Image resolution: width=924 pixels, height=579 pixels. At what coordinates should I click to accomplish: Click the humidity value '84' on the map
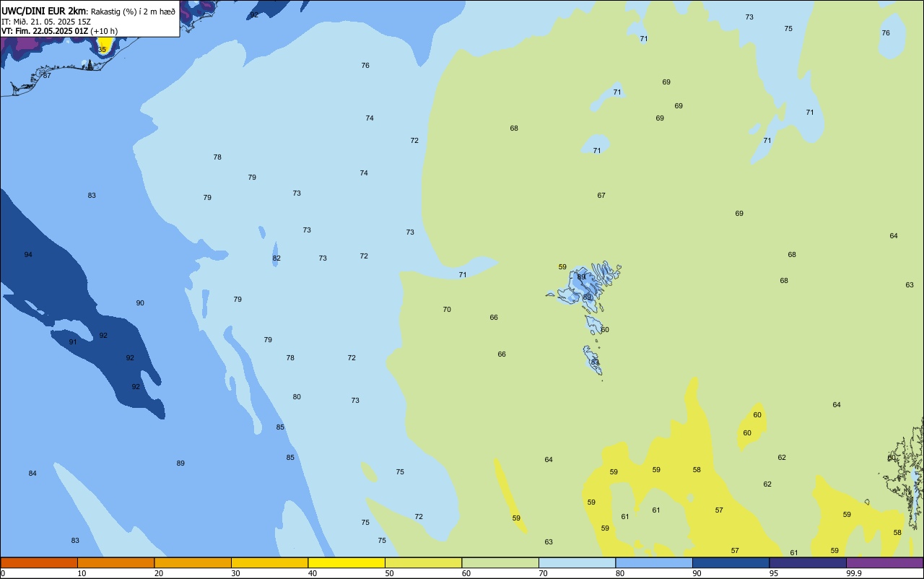(32, 474)
